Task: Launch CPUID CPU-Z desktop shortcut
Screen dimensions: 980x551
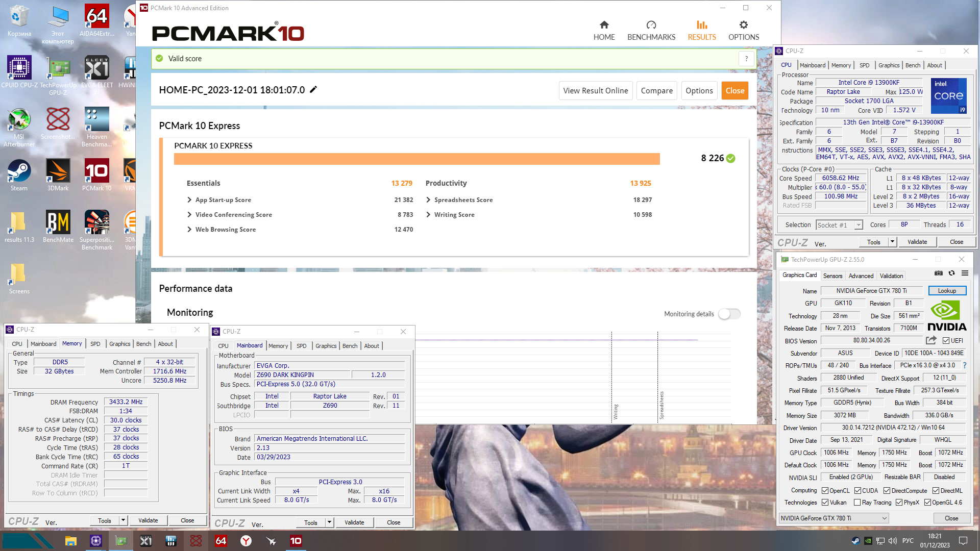Action: [19, 72]
